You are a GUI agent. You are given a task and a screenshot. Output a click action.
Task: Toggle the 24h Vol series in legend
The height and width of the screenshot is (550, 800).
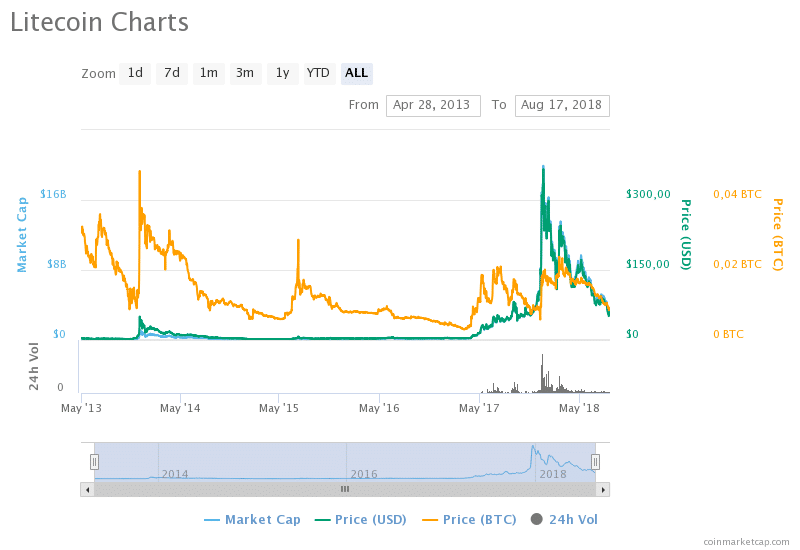click(x=564, y=519)
